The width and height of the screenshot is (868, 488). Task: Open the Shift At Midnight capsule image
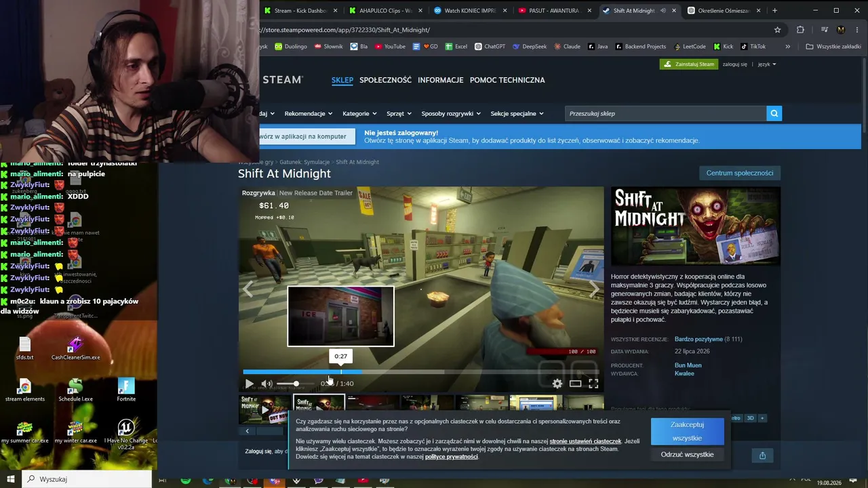pyautogui.click(x=696, y=226)
